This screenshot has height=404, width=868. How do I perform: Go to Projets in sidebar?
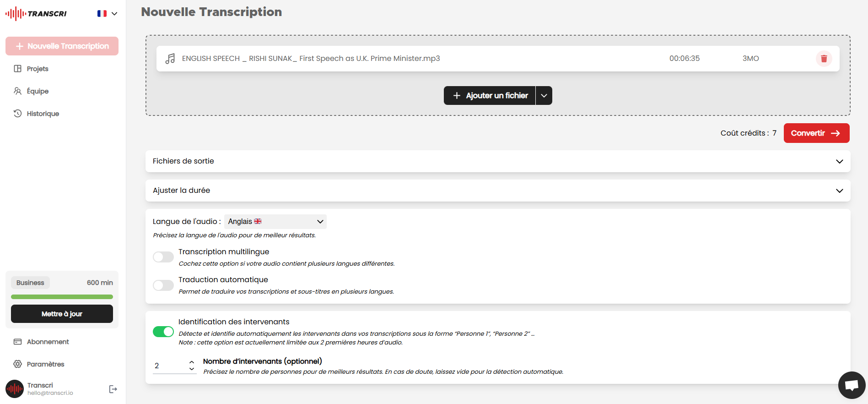[x=38, y=69]
